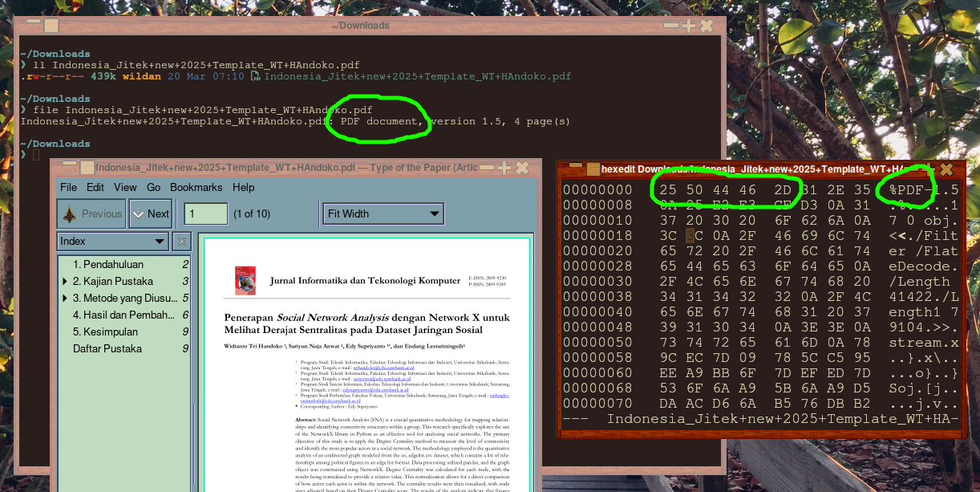The height and width of the screenshot is (492, 980).
Task: Open the File menu
Action: 68,187
